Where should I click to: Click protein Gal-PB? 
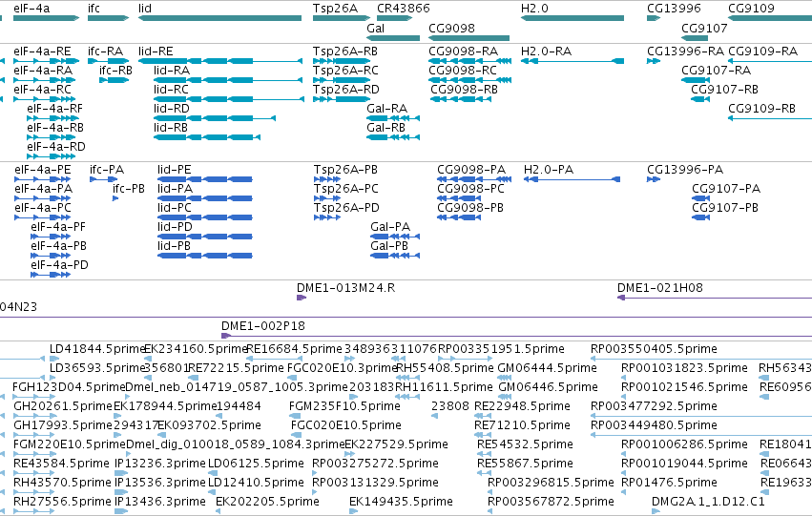pos(395,256)
